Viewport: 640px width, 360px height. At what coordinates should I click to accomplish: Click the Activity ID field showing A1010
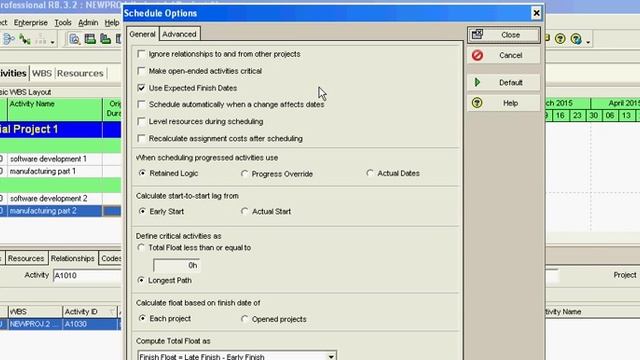(87, 276)
